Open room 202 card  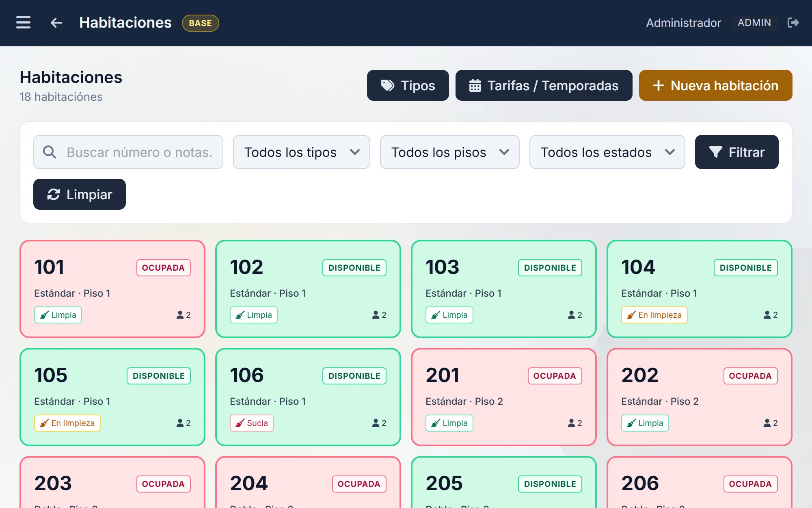coord(700,397)
